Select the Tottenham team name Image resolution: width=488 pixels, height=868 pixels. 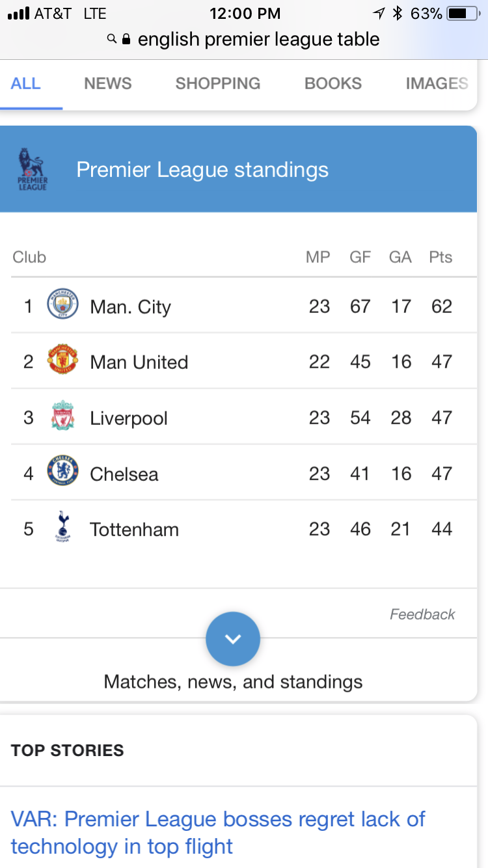pos(134,529)
